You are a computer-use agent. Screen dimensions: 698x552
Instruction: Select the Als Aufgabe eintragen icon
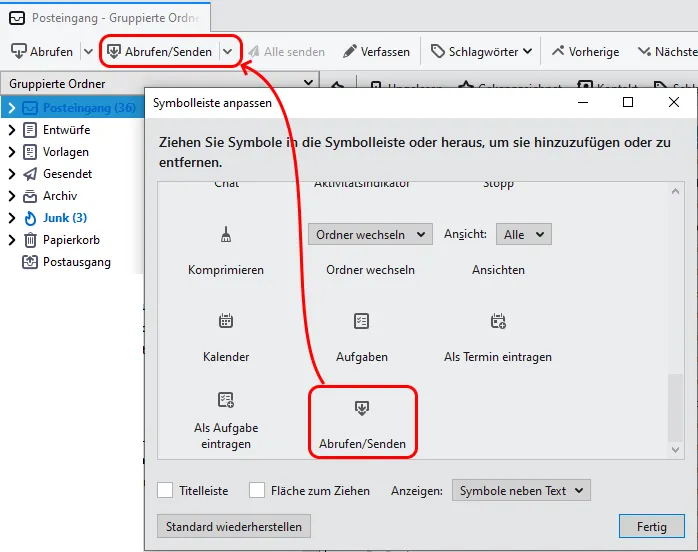pos(226,400)
